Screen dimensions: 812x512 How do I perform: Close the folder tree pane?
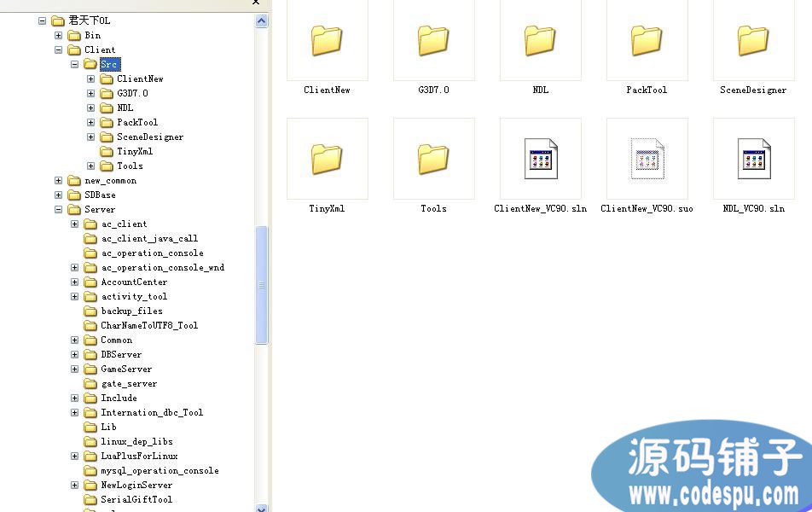(x=256, y=2)
